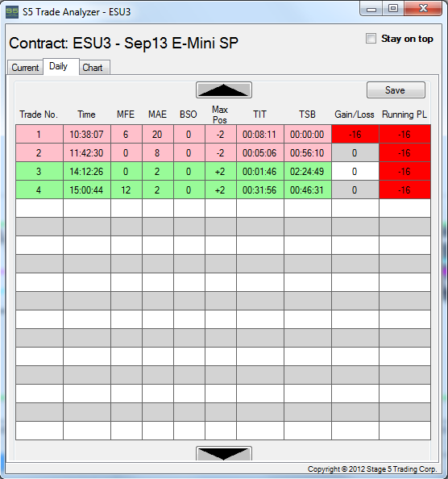Click TIT value 00:01:46
The height and width of the screenshot is (479, 448).
[x=260, y=172]
